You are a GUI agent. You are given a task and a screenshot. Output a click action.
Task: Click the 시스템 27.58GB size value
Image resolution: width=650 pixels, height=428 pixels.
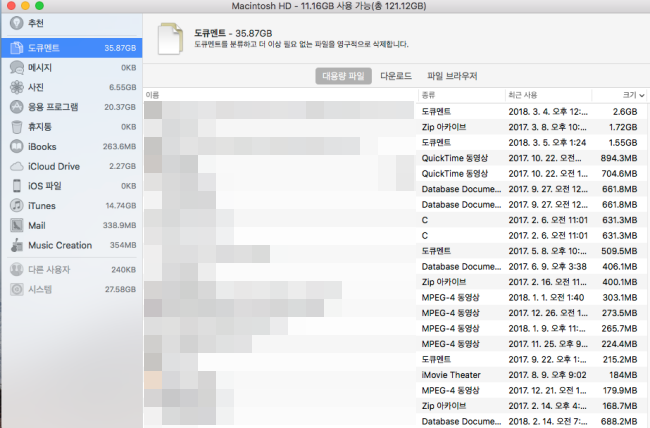pyautogui.click(x=120, y=289)
